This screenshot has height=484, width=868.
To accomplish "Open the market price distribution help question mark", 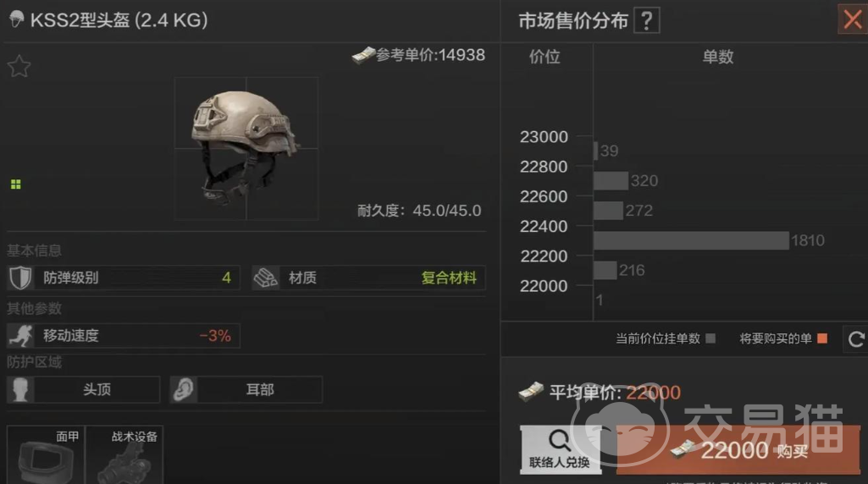I will (647, 21).
